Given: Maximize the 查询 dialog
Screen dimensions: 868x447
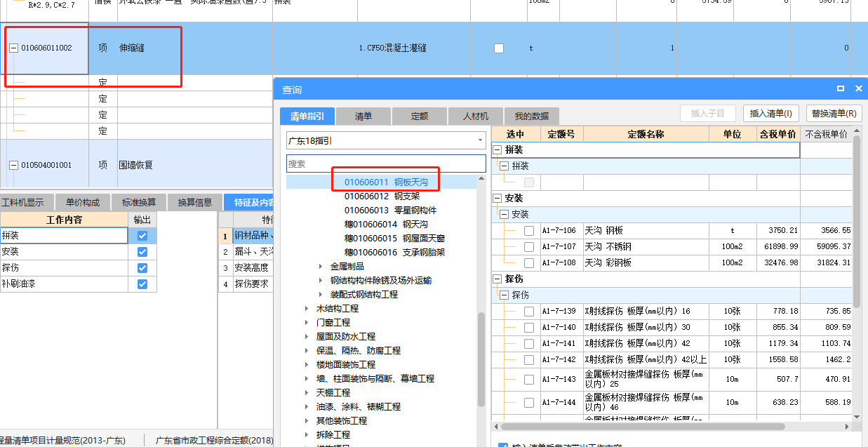Looking at the screenshot, I should tap(841, 89).
